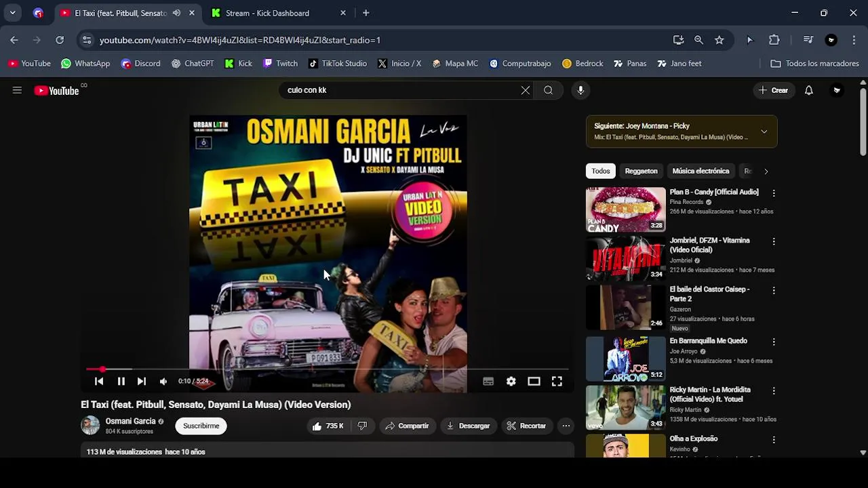
Task: Clip the video with Recortar
Action: pyautogui.click(x=526, y=426)
